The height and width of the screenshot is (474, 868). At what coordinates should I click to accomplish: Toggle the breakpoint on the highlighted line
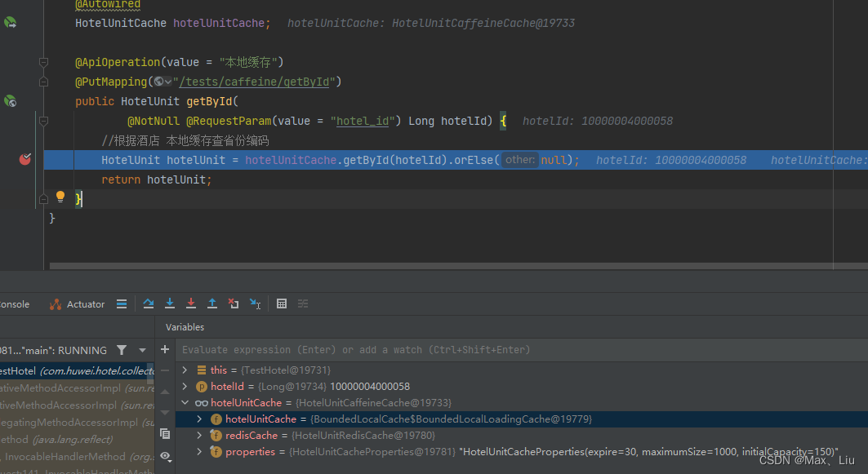click(x=24, y=159)
